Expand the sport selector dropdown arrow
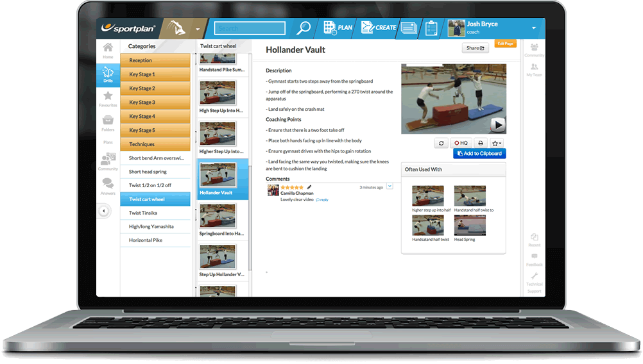This screenshot has width=643, height=364. point(198,29)
